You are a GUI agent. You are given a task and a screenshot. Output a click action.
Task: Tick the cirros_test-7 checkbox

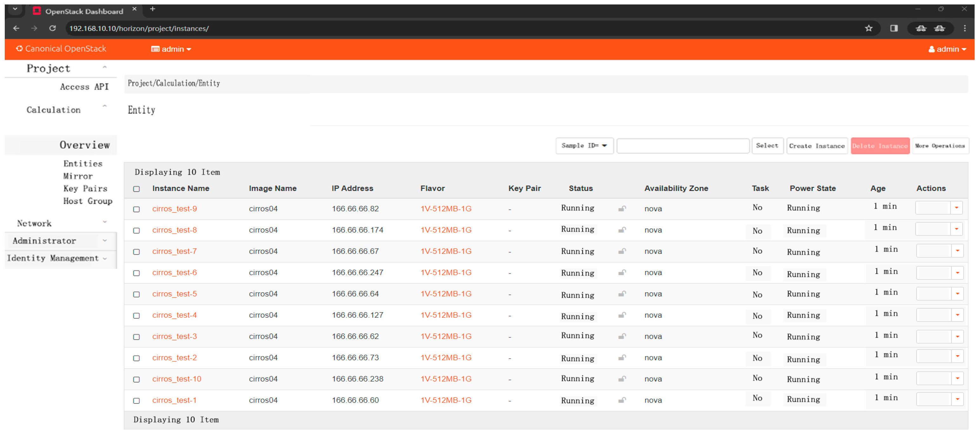click(x=137, y=252)
